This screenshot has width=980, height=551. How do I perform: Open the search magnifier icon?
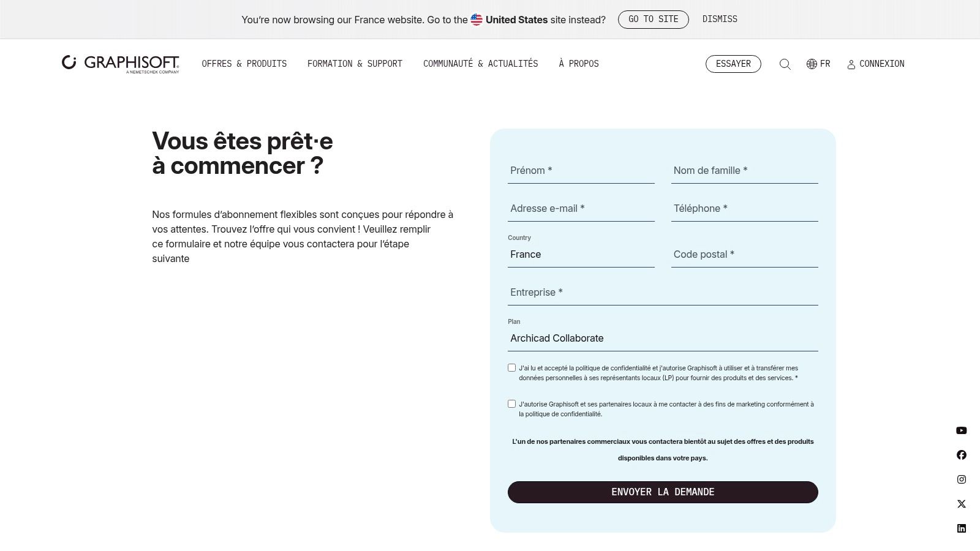coord(785,64)
